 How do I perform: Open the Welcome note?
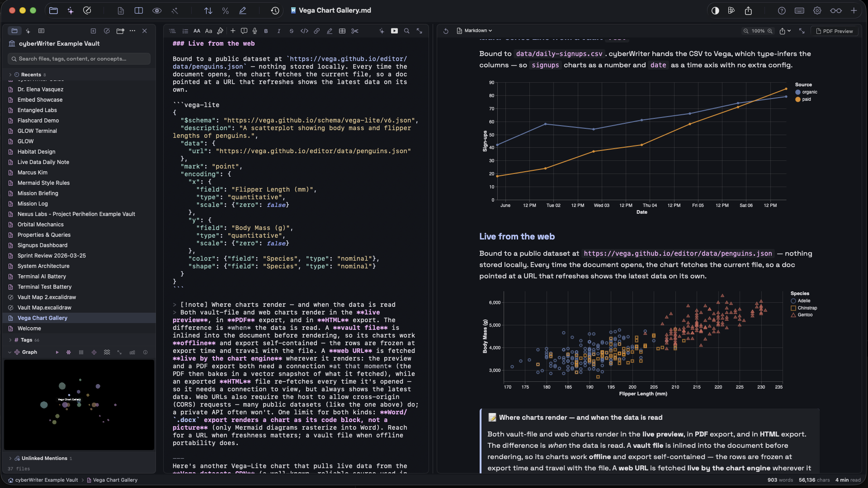click(79, 328)
